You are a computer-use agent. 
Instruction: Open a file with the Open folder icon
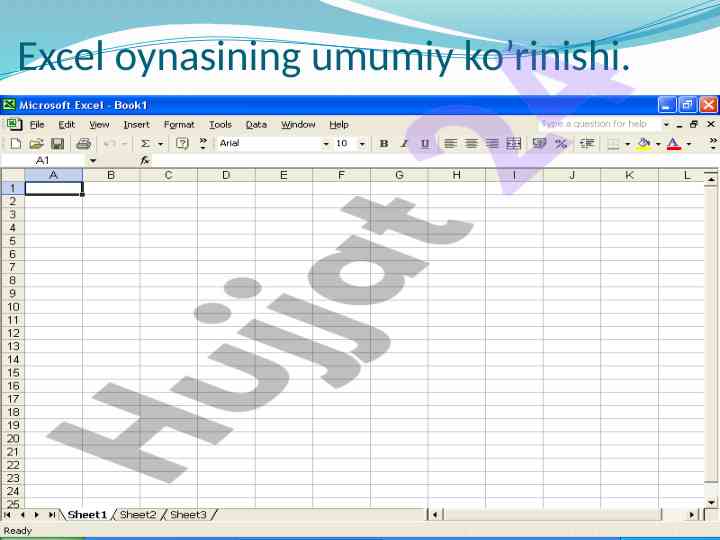[x=36, y=144]
